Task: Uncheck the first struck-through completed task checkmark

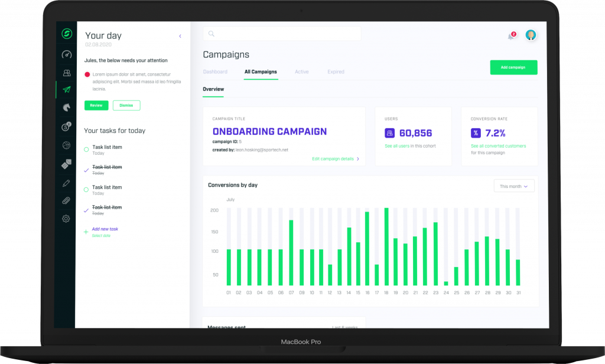Action: click(86, 170)
